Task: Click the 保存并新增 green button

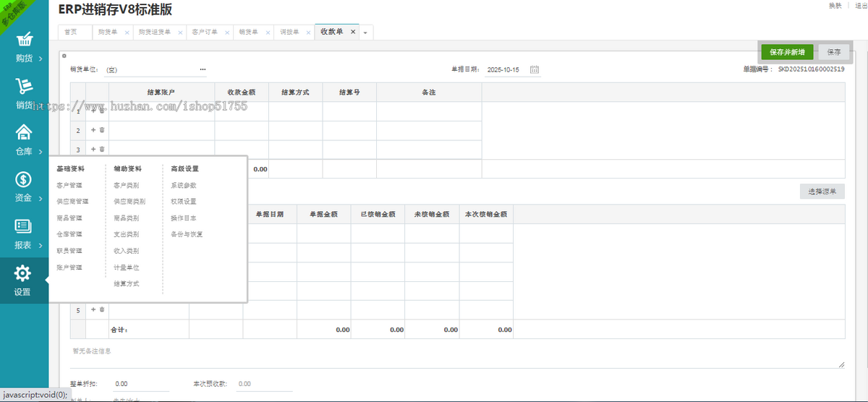Action: [788, 52]
